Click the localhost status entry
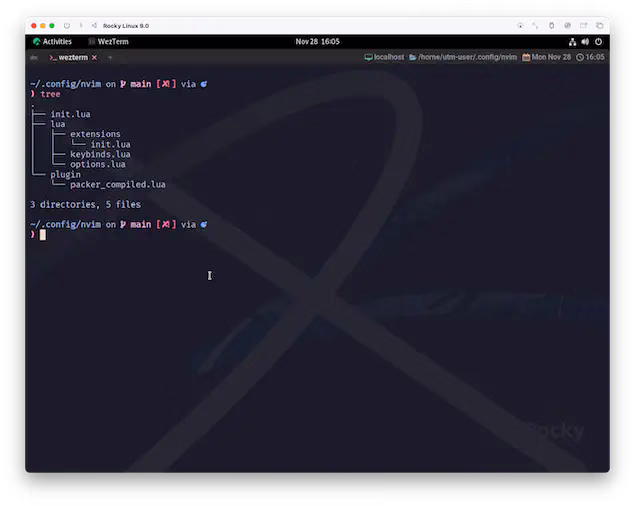 [x=384, y=57]
